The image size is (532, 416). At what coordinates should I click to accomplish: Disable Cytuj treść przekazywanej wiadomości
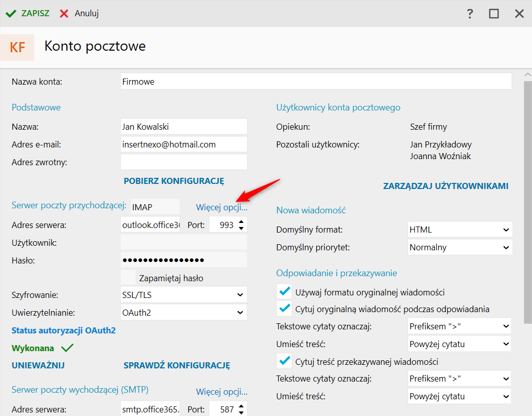(x=284, y=361)
